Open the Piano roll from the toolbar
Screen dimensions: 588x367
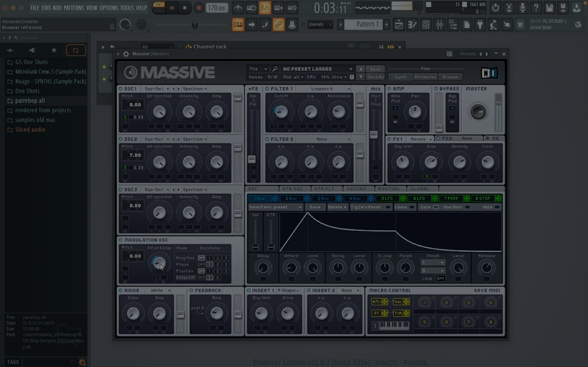tap(412, 25)
